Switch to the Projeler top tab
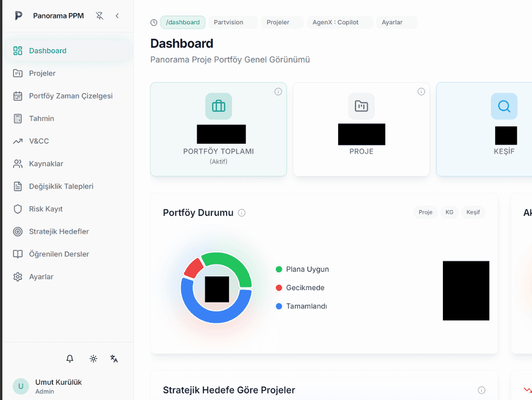The image size is (532, 400). 282,23
